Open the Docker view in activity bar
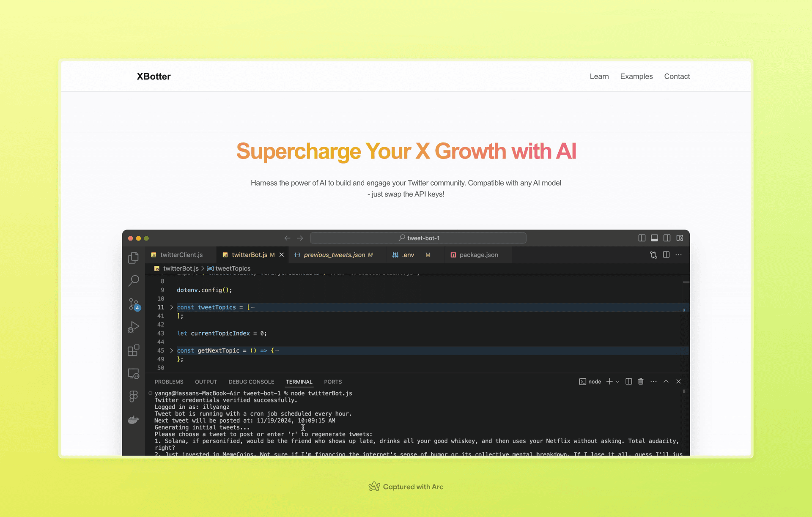The image size is (812, 517). (133, 420)
